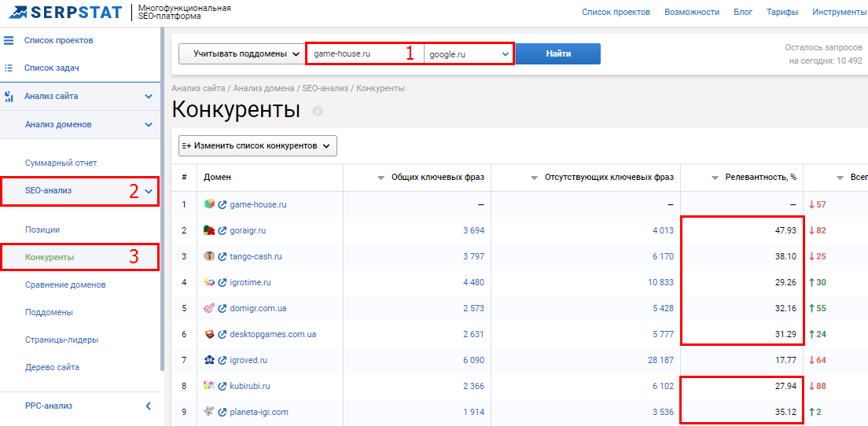868x426 pixels.
Task: Click missing keywords value 3 536
Action: point(663,412)
